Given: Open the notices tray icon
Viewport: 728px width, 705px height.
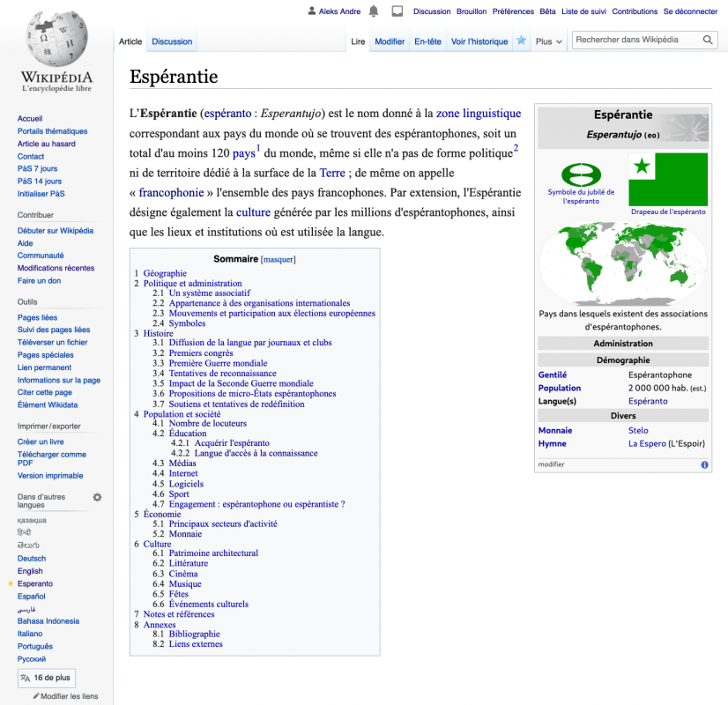Looking at the screenshot, I should point(397,11).
